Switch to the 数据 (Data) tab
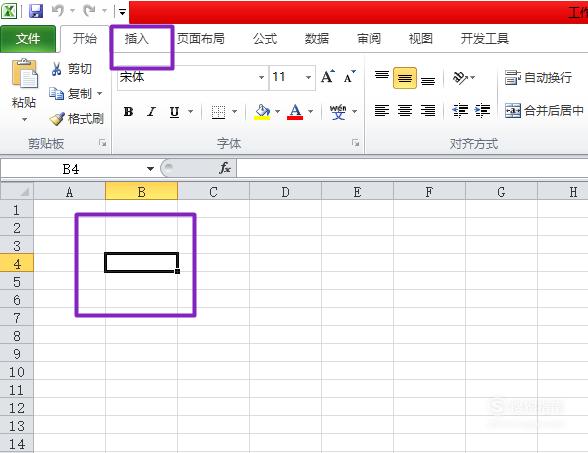This screenshot has width=588, height=453. 317,39
